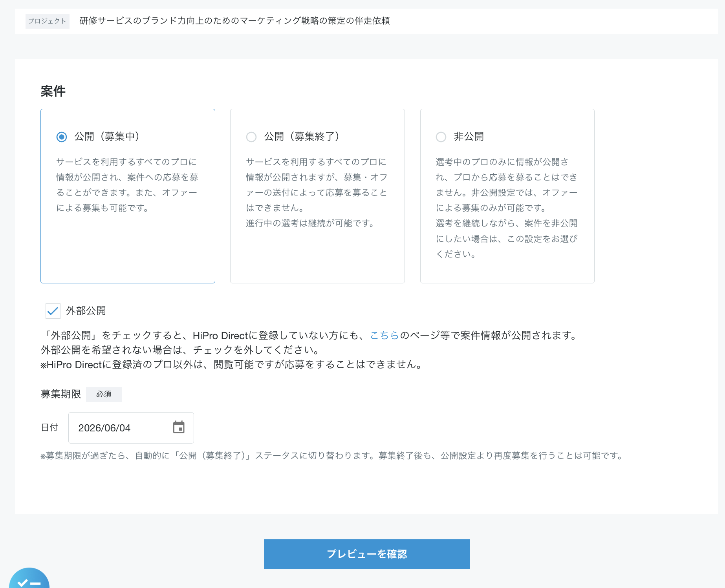Click the 日付 label next to the date
The height and width of the screenshot is (588, 725).
(49, 427)
